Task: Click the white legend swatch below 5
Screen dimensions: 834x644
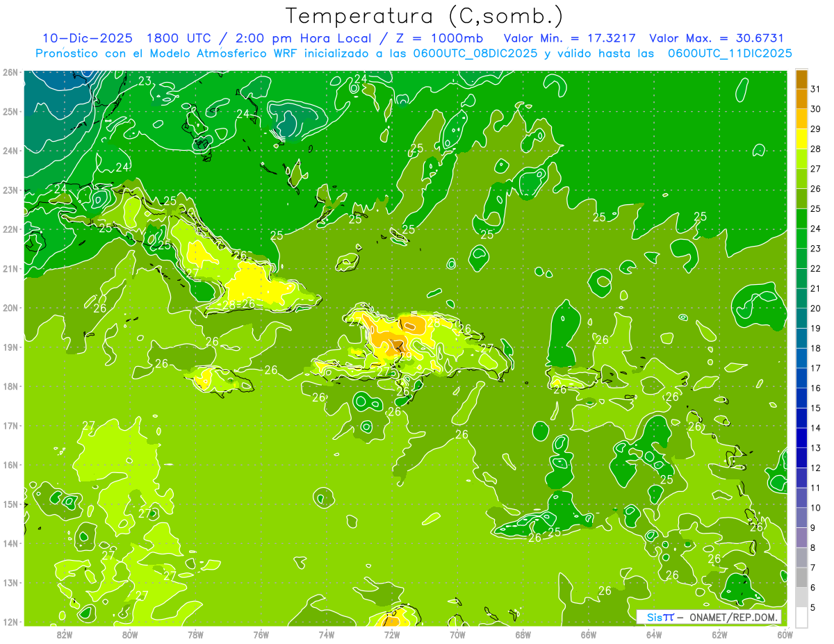Action: [x=801, y=617]
